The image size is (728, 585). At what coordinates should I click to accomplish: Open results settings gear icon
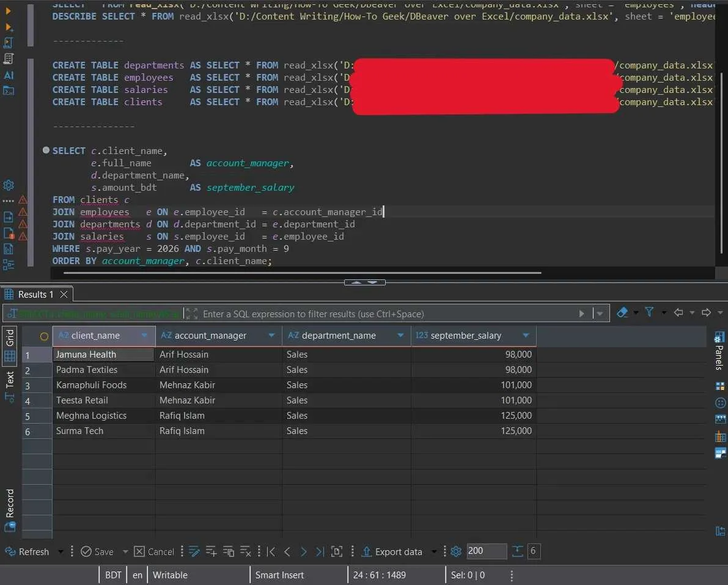click(x=456, y=551)
